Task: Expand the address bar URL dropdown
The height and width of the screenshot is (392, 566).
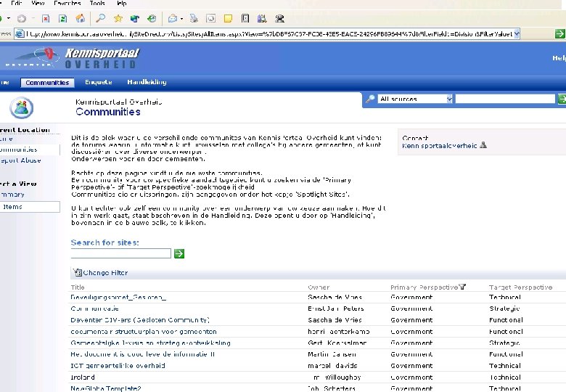Action: (517, 34)
